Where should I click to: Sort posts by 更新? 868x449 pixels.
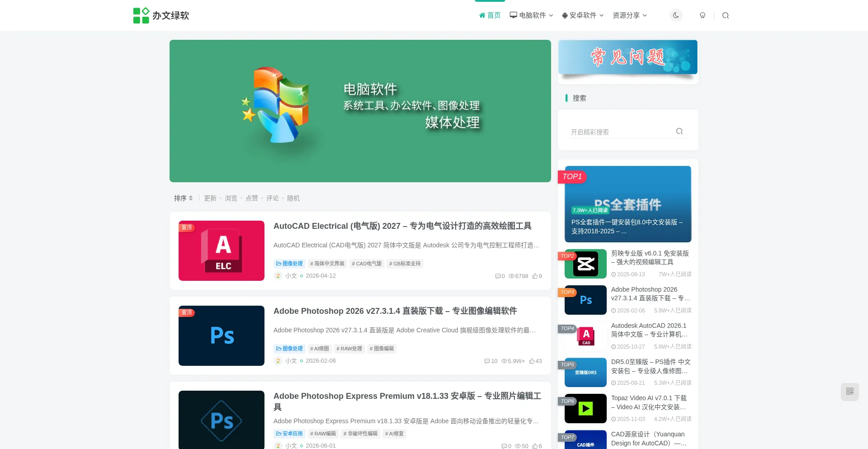[210, 198]
